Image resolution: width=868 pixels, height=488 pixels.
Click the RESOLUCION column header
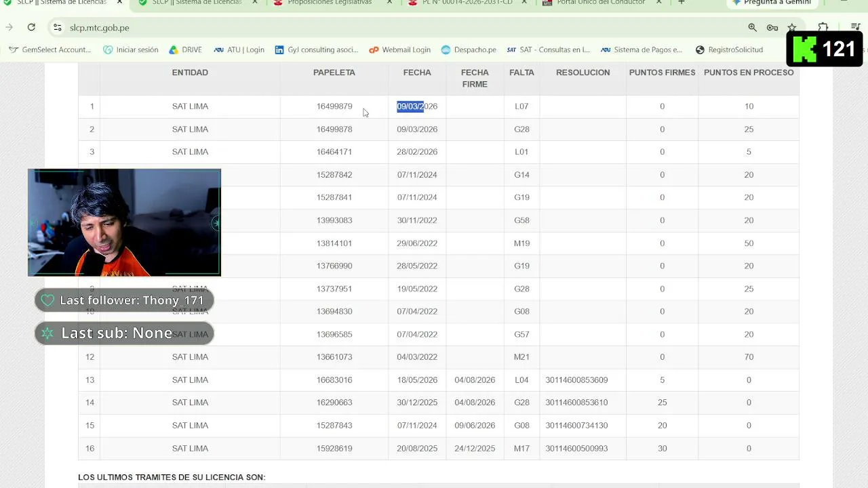click(583, 73)
